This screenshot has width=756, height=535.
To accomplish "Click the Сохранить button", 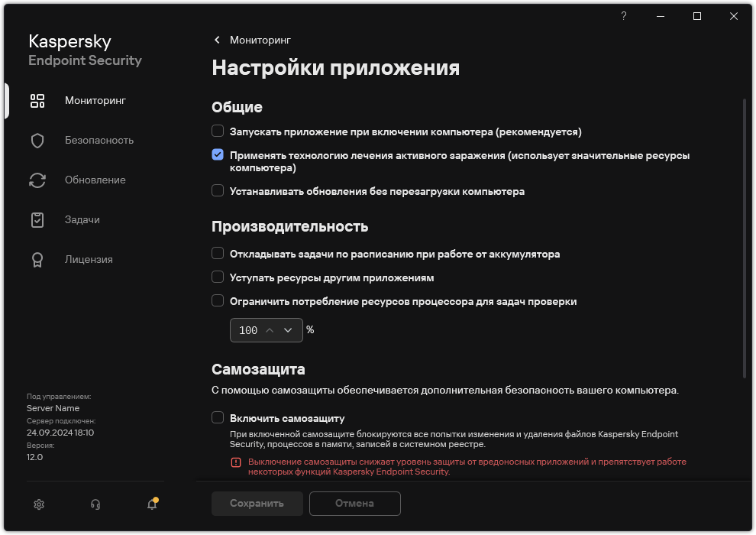I will [x=257, y=504].
